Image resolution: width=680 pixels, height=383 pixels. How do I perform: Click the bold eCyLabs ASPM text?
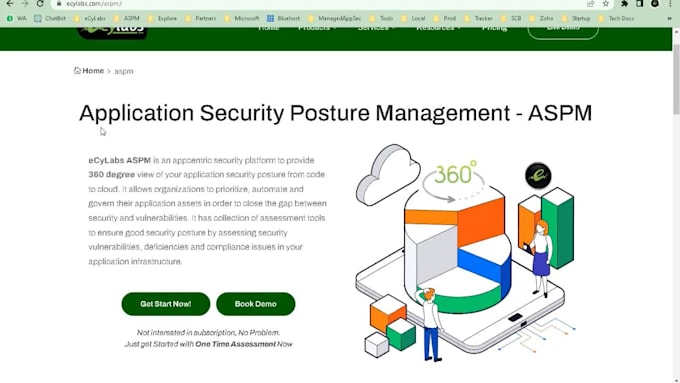click(120, 160)
